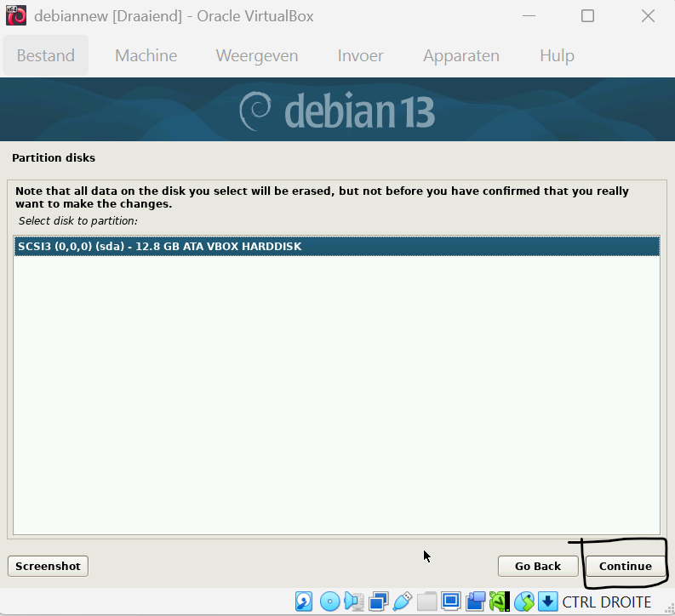Screen dimensions: 675x616
Task: Click the network adapters status icon
Action: pyautogui.click(x=379, y=602)
